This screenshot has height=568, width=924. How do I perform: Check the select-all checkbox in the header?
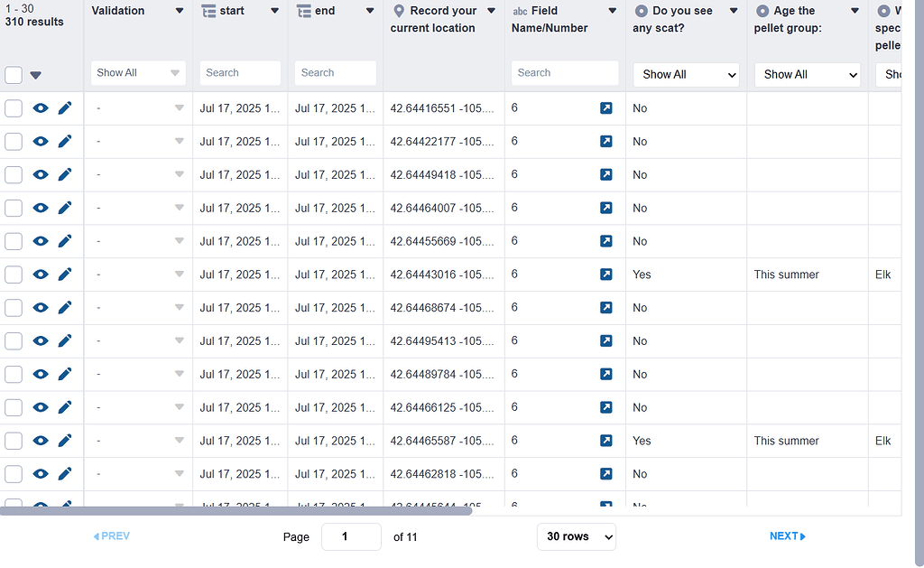[14, 75]
